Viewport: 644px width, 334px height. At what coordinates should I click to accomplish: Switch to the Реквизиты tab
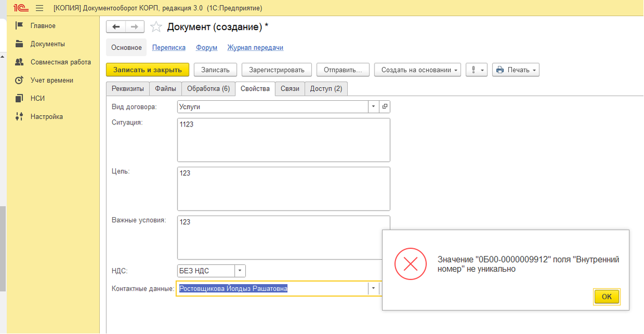click(x=127, y=89)
